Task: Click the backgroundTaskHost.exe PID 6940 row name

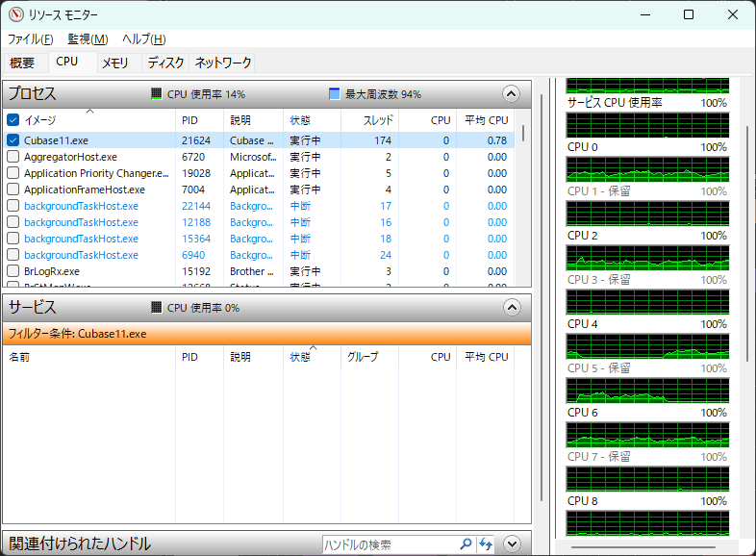Action: pyautogui.click(x=81, y=255)
